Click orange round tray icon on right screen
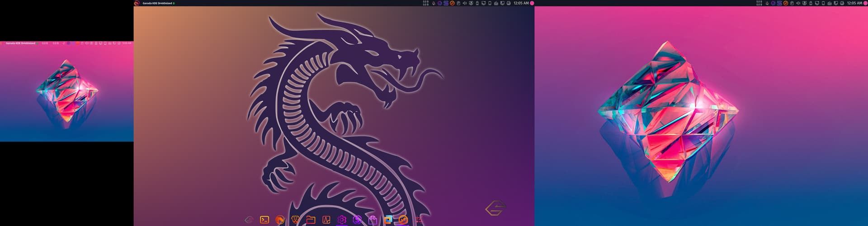The width and height of the screenshot is (868, 226). click(786, 3)
